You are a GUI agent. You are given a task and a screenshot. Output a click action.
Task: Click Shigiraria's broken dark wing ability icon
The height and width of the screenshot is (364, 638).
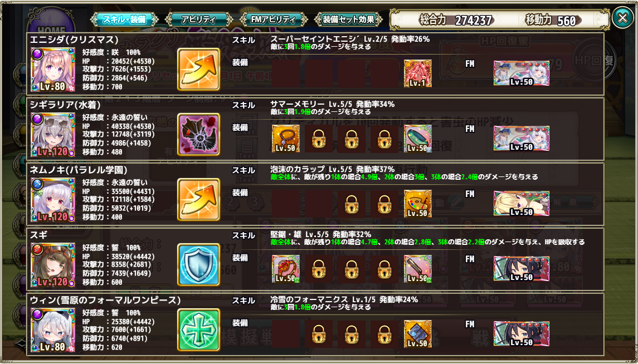(198, 135)
